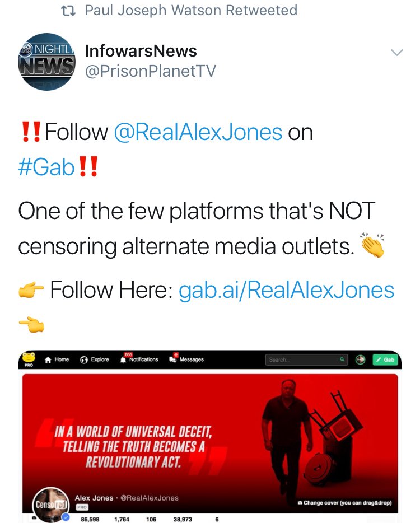Go to Home in Gab navbar
The height and width of the screenshot is (523, 420).
(x=57, y=359)
